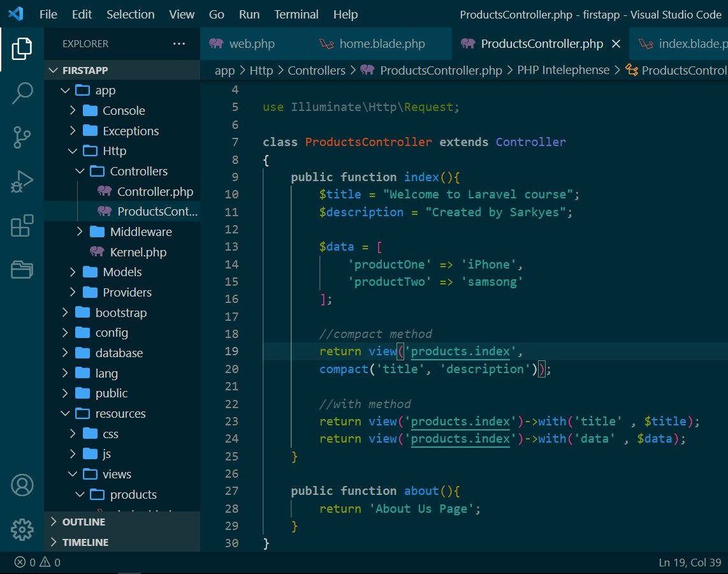Switch to the home.blade.php tab

point(381,43)
